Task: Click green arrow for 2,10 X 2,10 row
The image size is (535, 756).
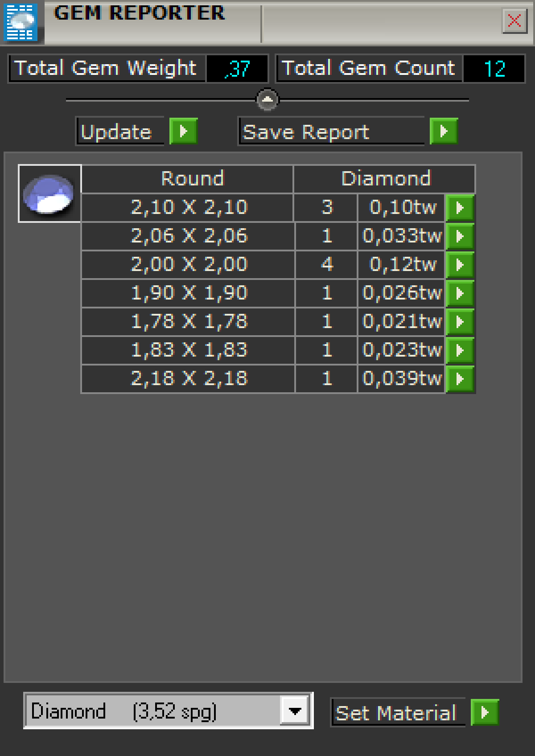Action: click(460, 208)
